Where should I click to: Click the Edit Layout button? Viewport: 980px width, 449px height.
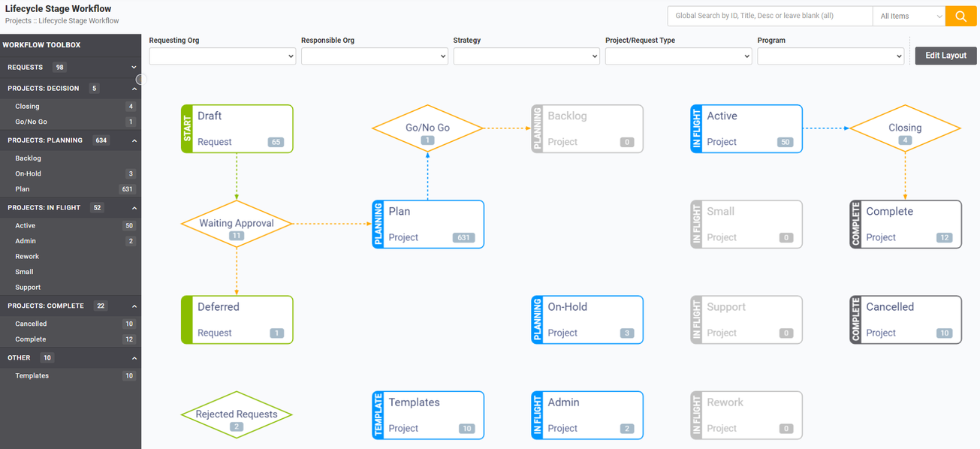point(945,56)
